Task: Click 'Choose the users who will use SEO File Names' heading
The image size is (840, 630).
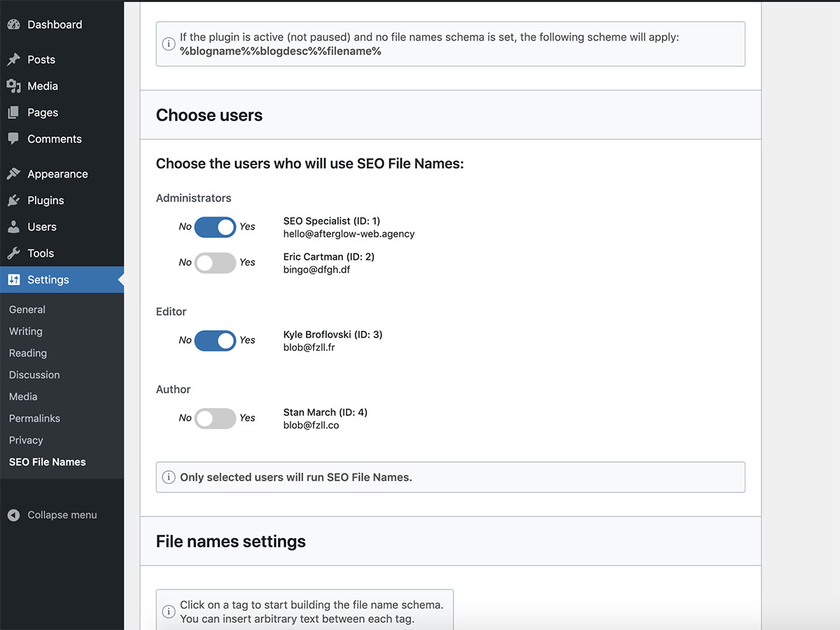Action: click(x=310, y=164)
